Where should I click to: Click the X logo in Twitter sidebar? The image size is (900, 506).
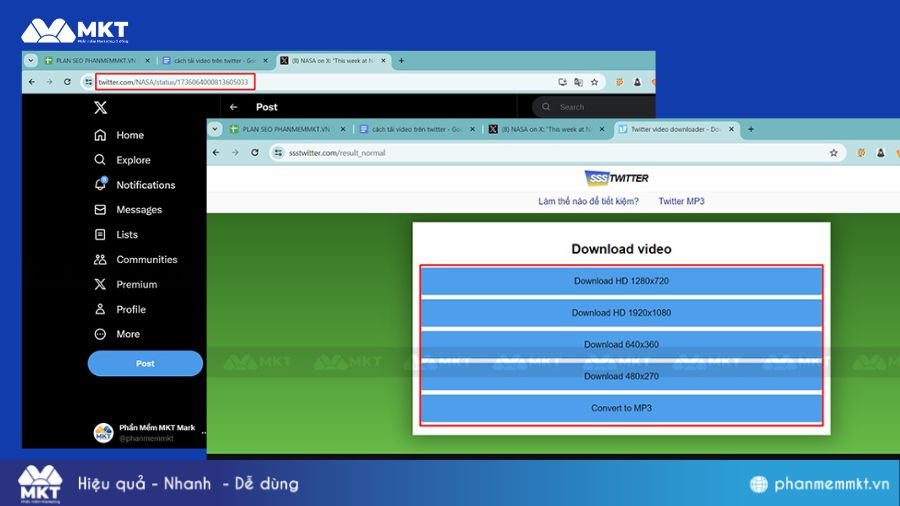click(x=100, y=107)
